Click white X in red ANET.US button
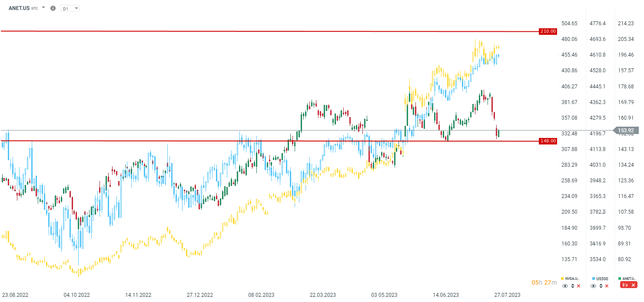The image size is (644, 302). tap(634, 285)
